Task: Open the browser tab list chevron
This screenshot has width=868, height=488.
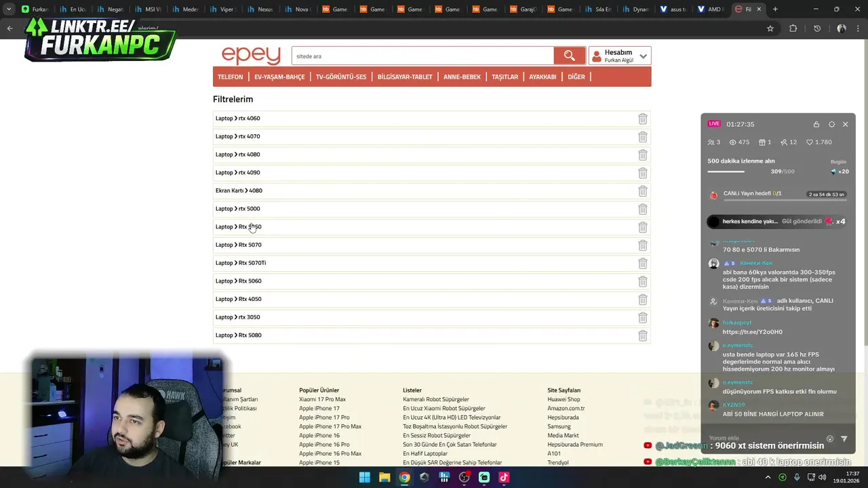Action: [x=8, y=9]
